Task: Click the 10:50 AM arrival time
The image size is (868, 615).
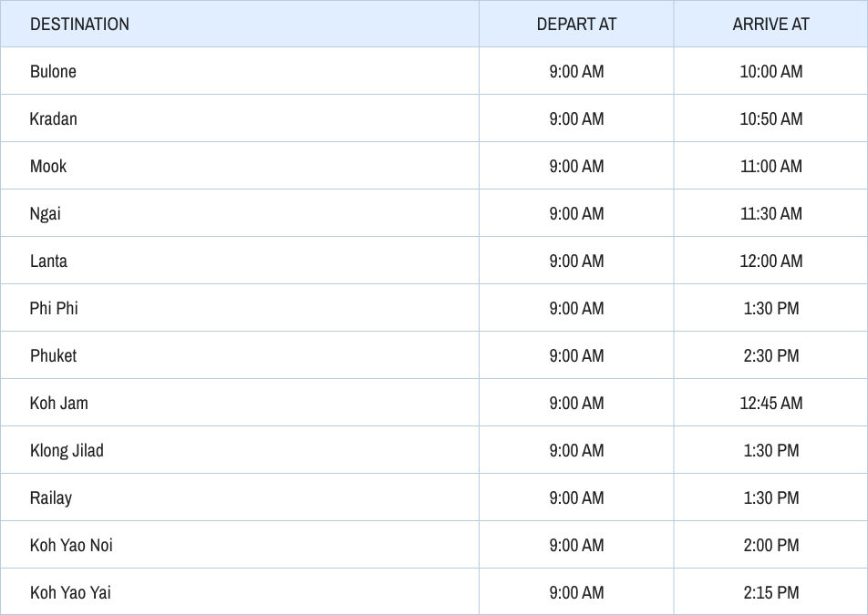Action: point(771,118)
